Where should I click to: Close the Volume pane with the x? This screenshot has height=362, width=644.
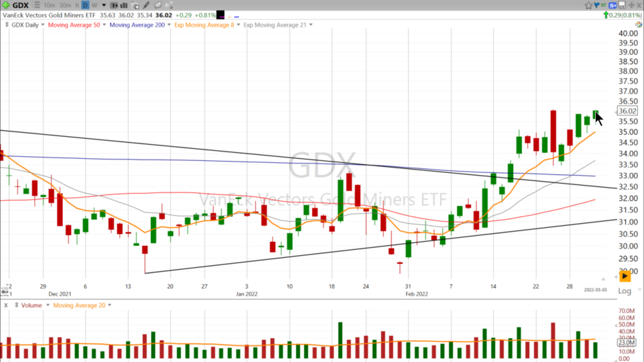tap(6, 306)
